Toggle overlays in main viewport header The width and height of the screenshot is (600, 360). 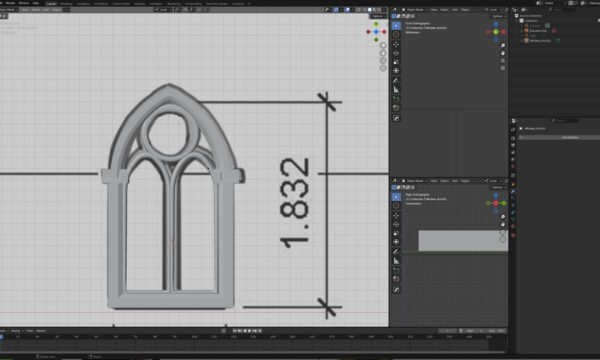pos(347,10)
